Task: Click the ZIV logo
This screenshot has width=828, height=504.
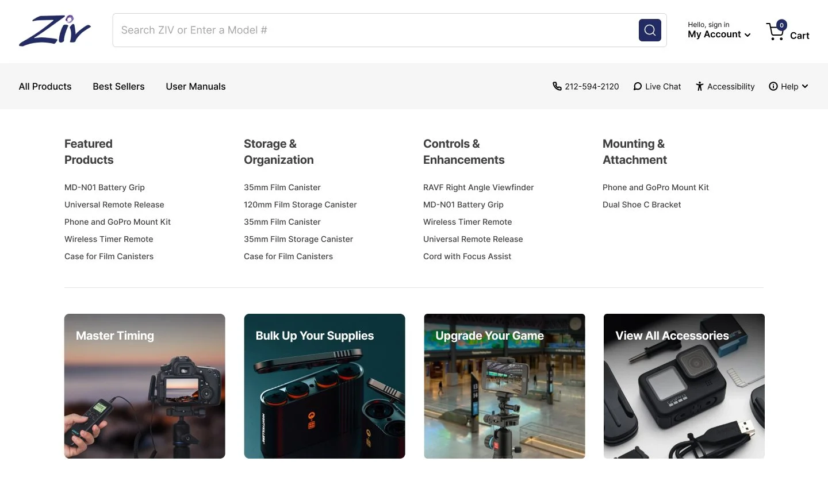Action: click(55, 30)
